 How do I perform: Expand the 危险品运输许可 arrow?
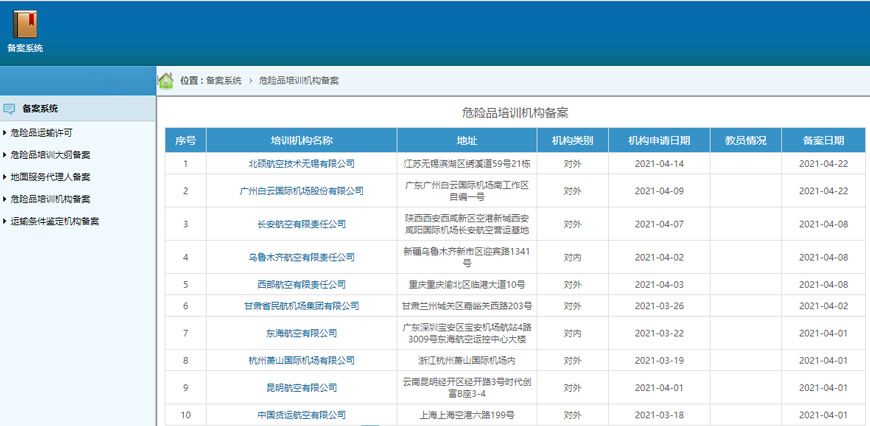5,133
